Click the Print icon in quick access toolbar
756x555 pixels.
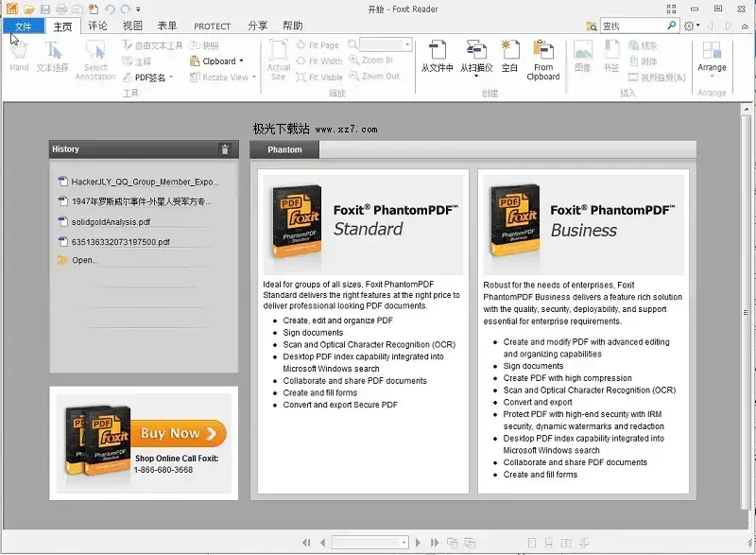[x=61, y=9]
